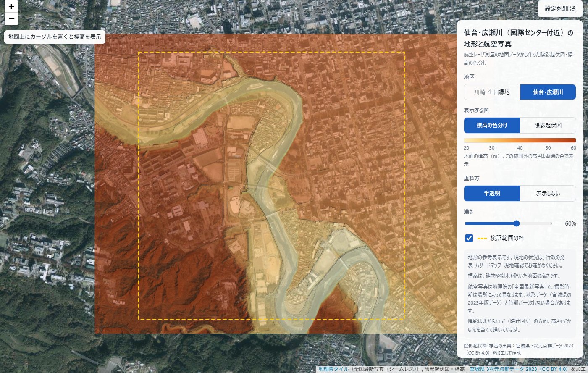
Task: Open the bottom attribution 宮城県 3次元点群データ 2023 link
Action: point(519,369)
